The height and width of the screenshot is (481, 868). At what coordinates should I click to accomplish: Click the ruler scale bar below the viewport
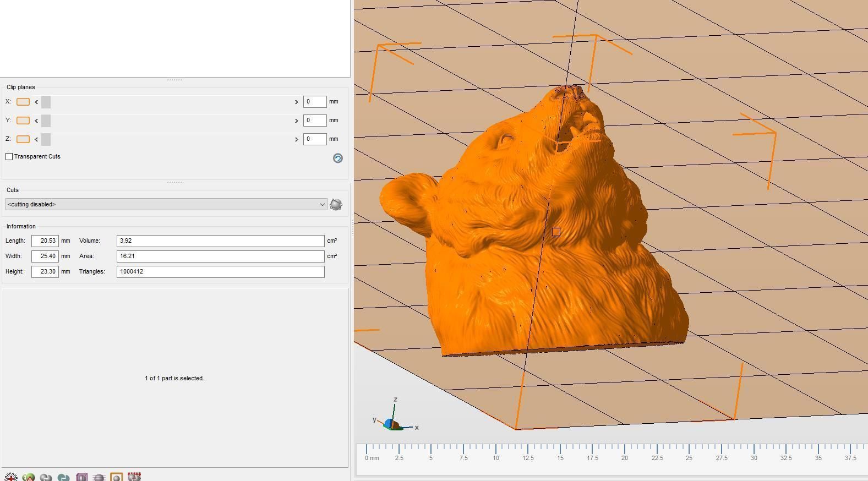tap(612, 458)
